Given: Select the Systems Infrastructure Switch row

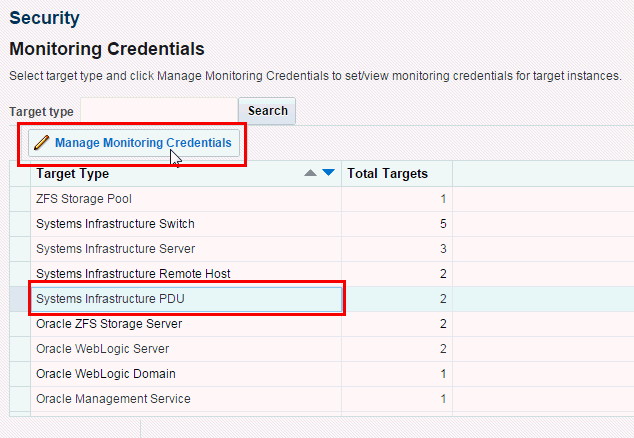Looking at the screenshot, I should pos(115,224).
